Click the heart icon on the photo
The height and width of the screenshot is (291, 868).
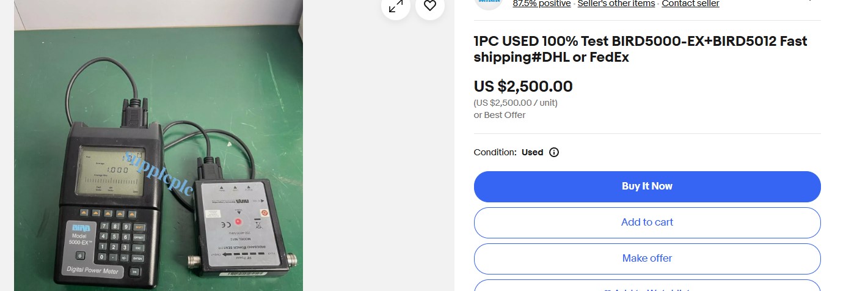point(430,6)
